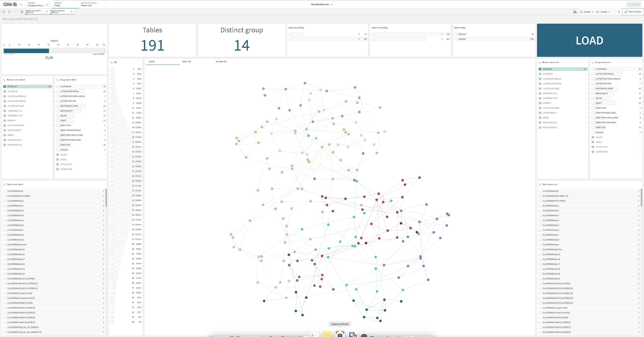Screen dimensions: 644x337
Task: Check REACHABILITY in Group name start
Action: [x=58, y=111]
